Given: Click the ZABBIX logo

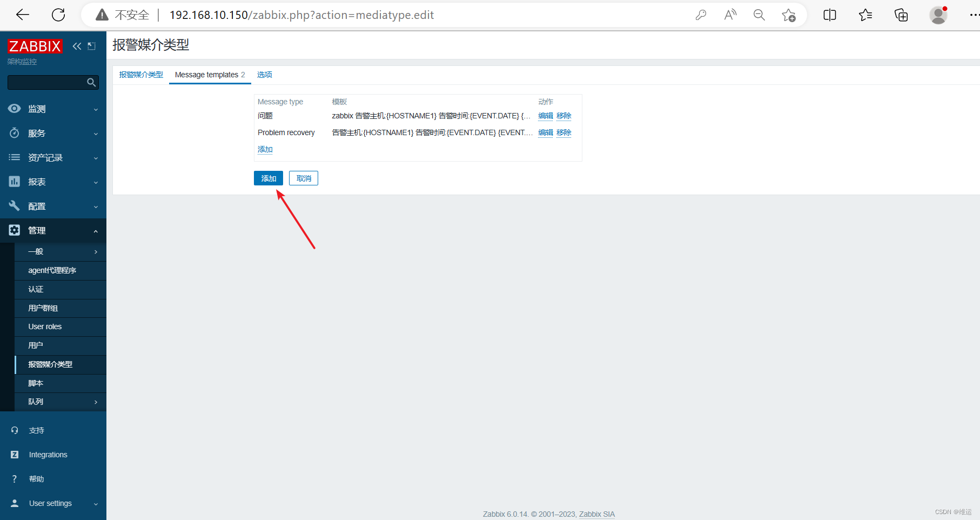Looking at the screenshot, I should [x=35, y=46].
